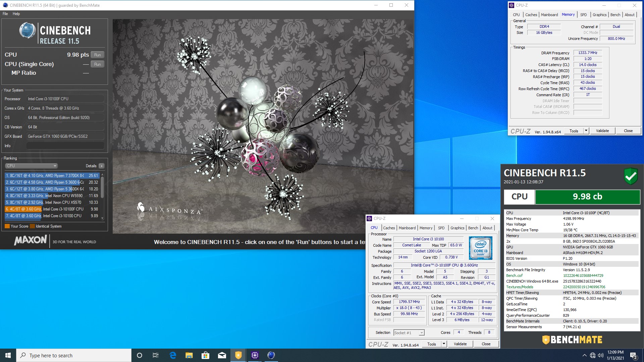644x362 pixels.
Task: Click Cinebench title bar app icon
Action: (x=5, y=5)
